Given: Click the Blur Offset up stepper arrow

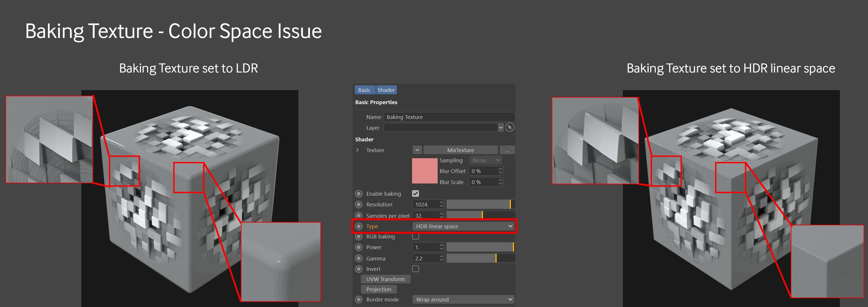Looking at the screenshot, I should (501, 169).
